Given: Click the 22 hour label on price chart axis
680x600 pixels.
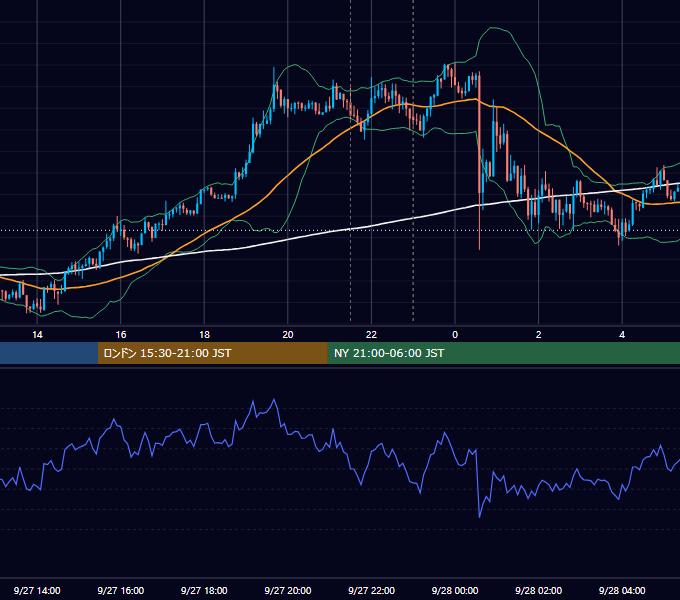Looking at the screenshot, I should point(371,335).
